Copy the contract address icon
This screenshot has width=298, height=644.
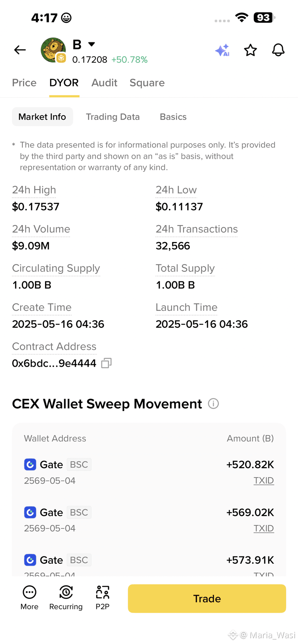coord(106,363)
